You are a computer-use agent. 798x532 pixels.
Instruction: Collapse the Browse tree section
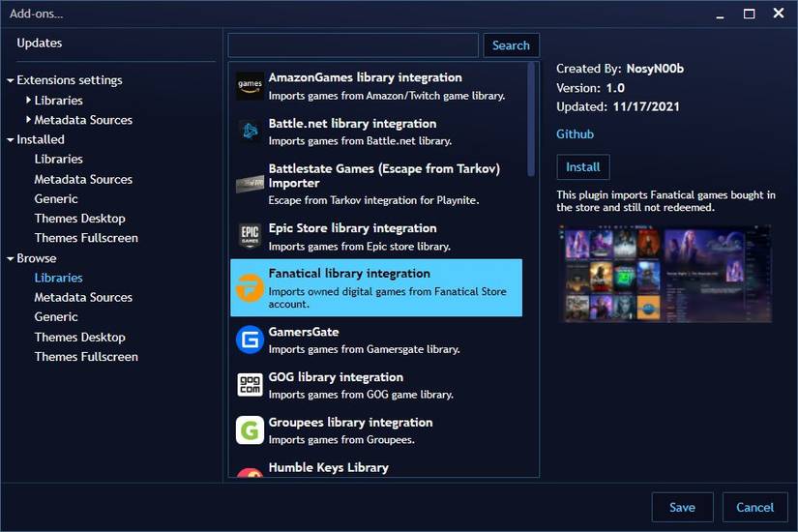click(11, 258)
